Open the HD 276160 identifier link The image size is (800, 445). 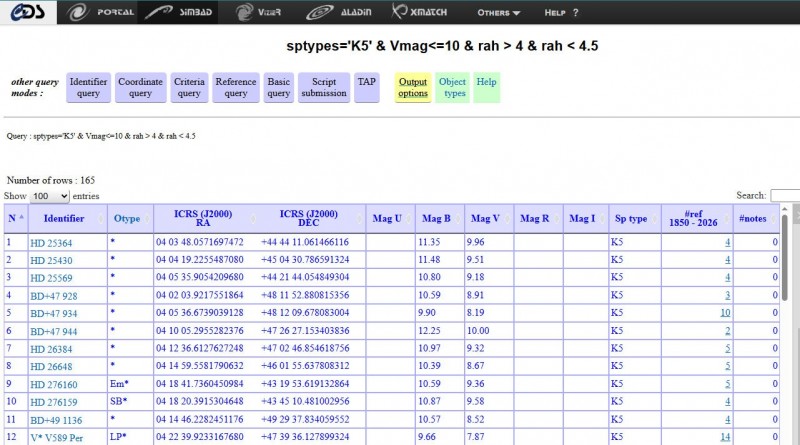[54, 385]
